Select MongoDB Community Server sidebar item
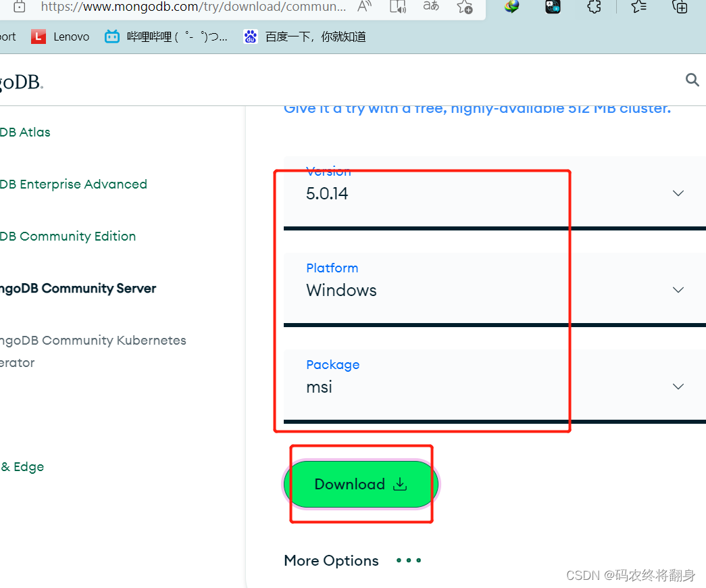The height and width of the screenshot is (588, 706). [78, 289]
